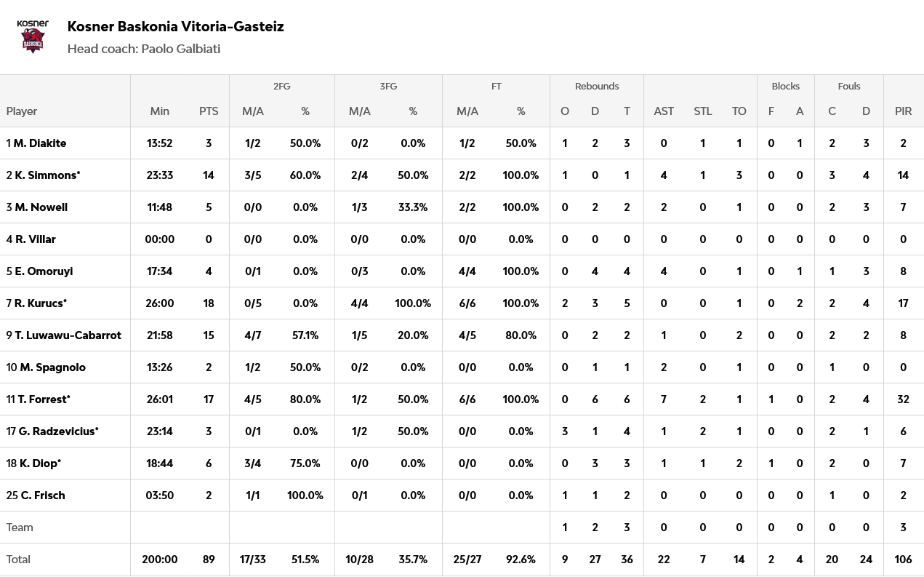Screen dimensions: 924x577
Task: Open Kosner Baskonia Vitoria-Gasteiz team title
Action: point(175,26)
